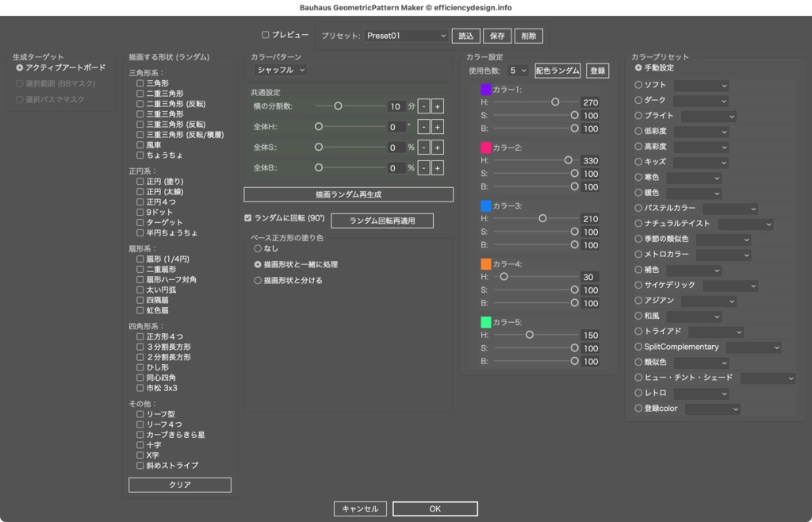Enable the プレビュー checkbox
812x522 pixels.
[265, 35]
